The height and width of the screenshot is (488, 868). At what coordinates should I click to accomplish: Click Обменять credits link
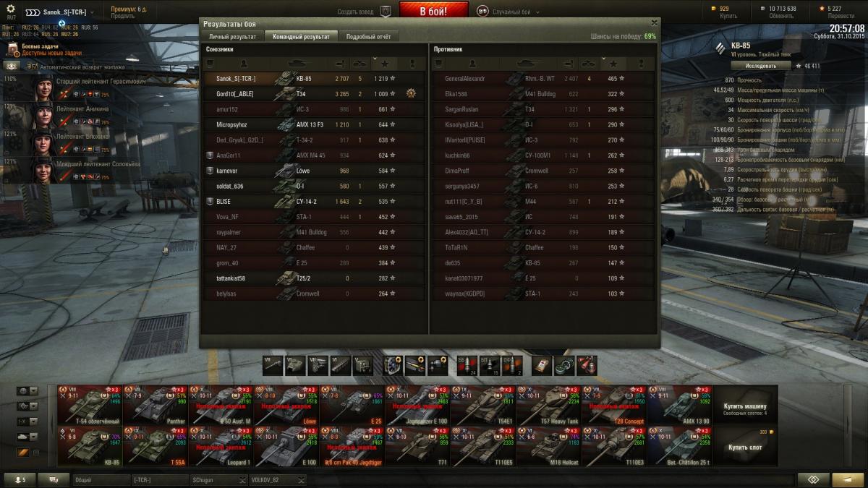[x=781, y=16]
